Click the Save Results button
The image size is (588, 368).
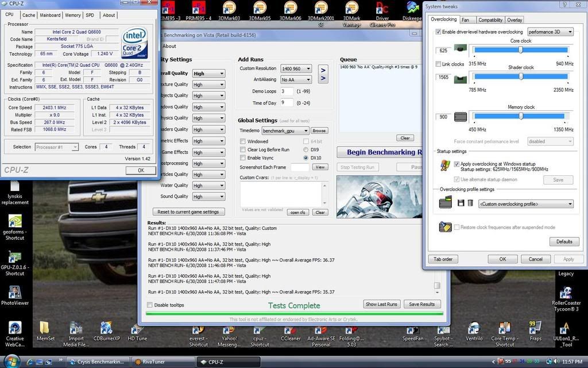click(422, 304)
